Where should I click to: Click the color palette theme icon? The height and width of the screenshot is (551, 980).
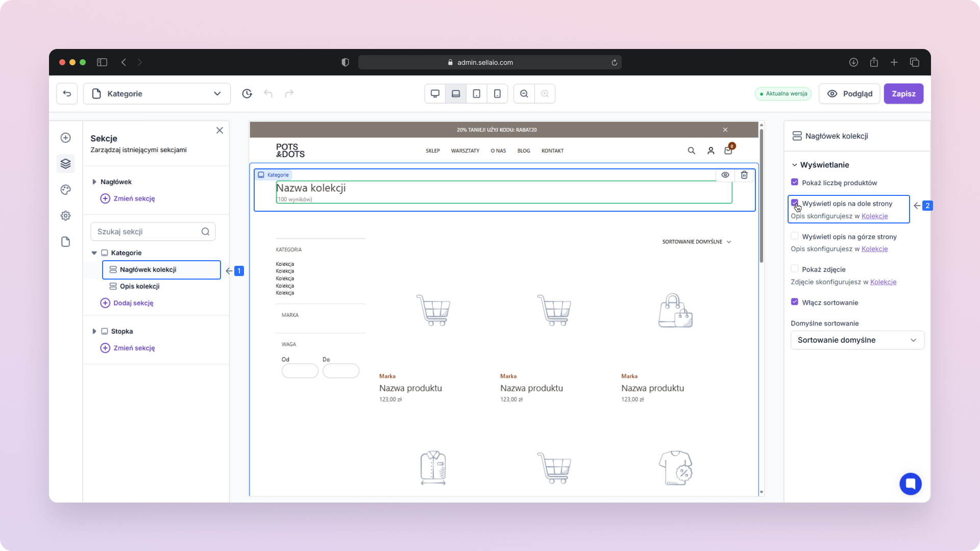coord(65,190)
